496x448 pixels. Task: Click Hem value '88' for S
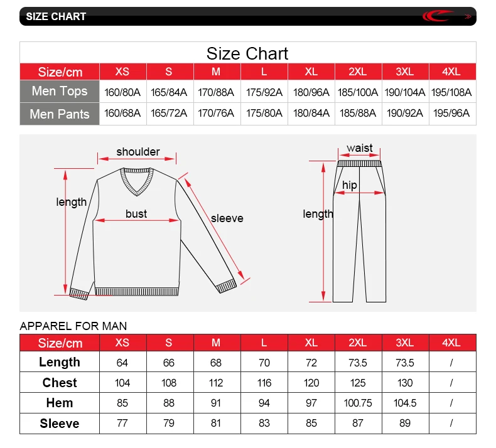tap(169, 403)
